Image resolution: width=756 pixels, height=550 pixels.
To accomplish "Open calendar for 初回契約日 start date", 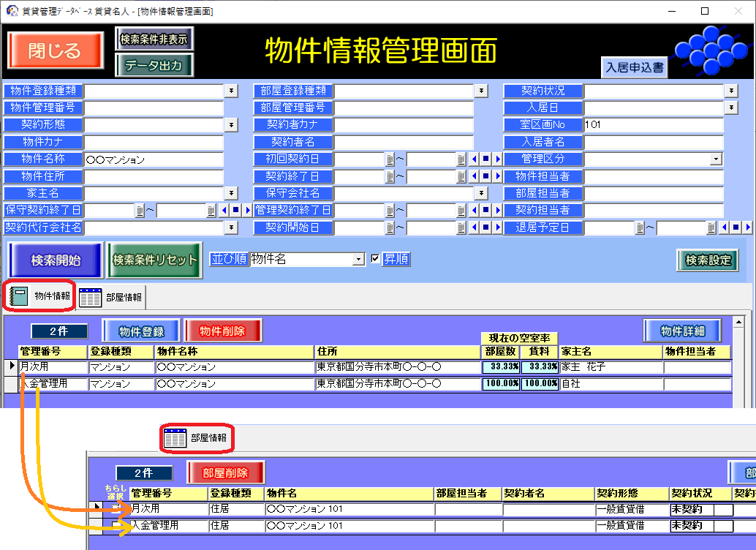I will [x=390, y=159].
